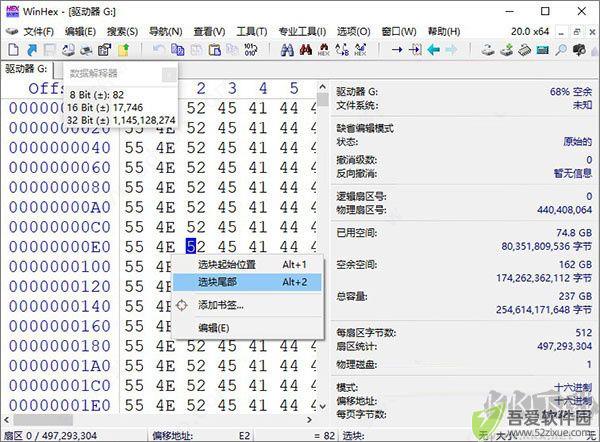Click the faded Forward arrow icon

tap(452, 50)
